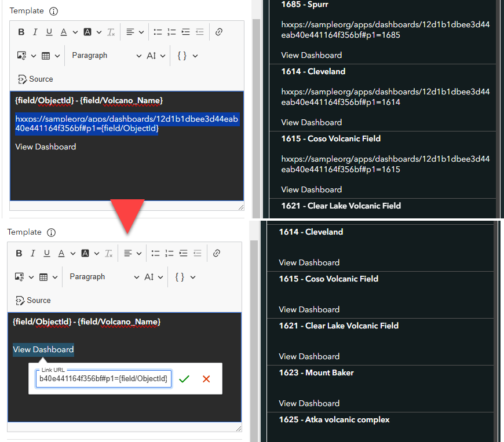Open the insert table dropdown

51,55
